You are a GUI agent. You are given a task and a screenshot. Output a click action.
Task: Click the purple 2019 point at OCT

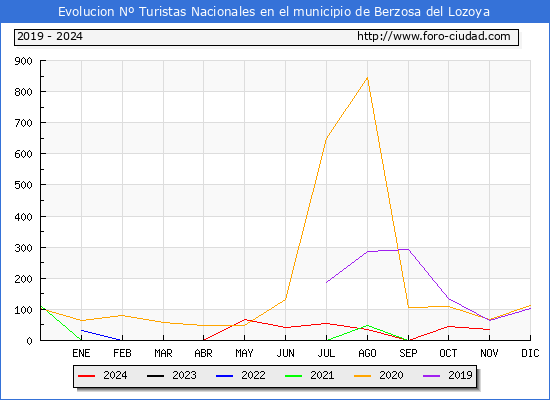pyautogui.click(x=448, y=299)
